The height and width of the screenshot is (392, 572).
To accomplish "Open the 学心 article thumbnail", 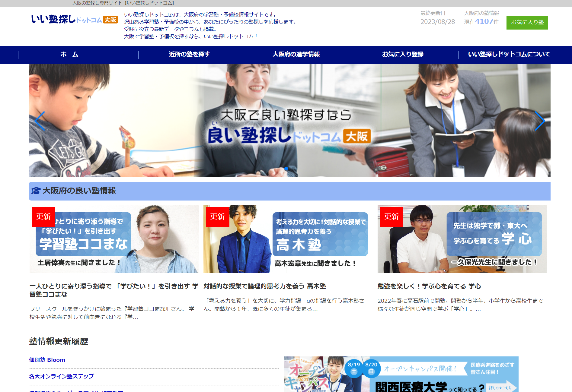I will 462,239.
